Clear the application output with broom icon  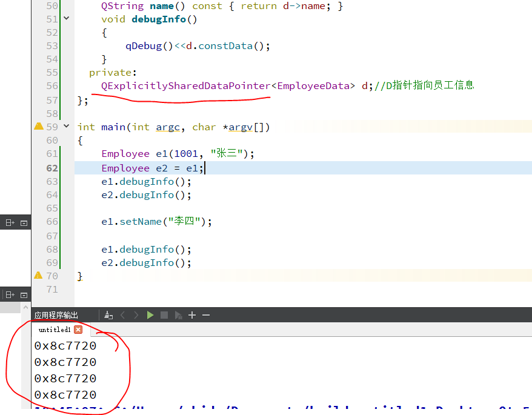tap(108, 315)
